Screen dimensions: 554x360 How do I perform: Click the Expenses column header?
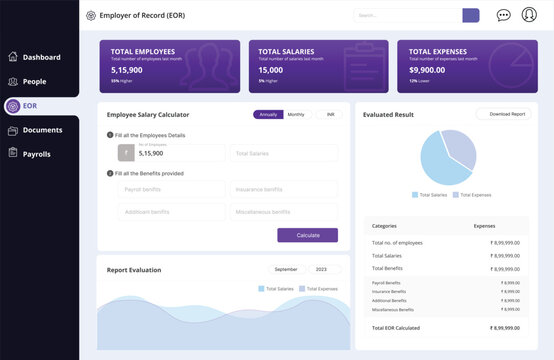[484, 226]
